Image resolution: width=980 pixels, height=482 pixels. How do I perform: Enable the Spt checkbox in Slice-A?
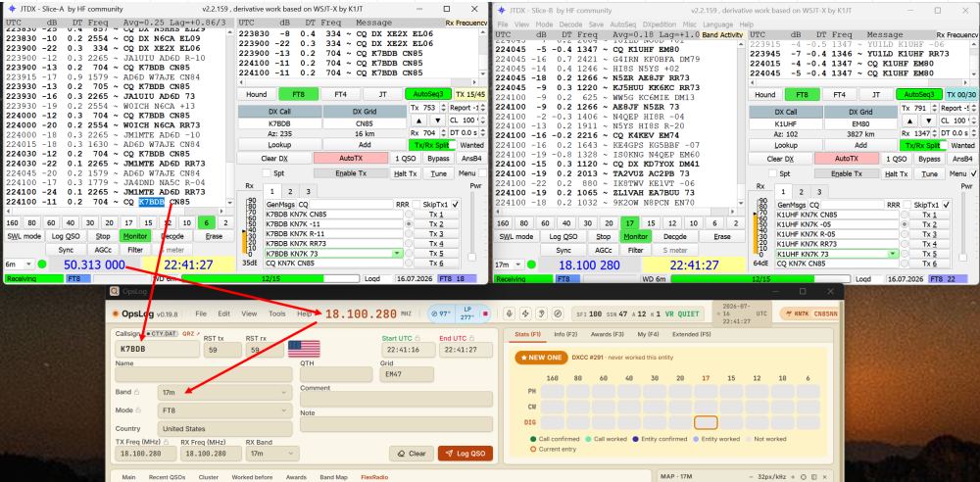point(267,173)
